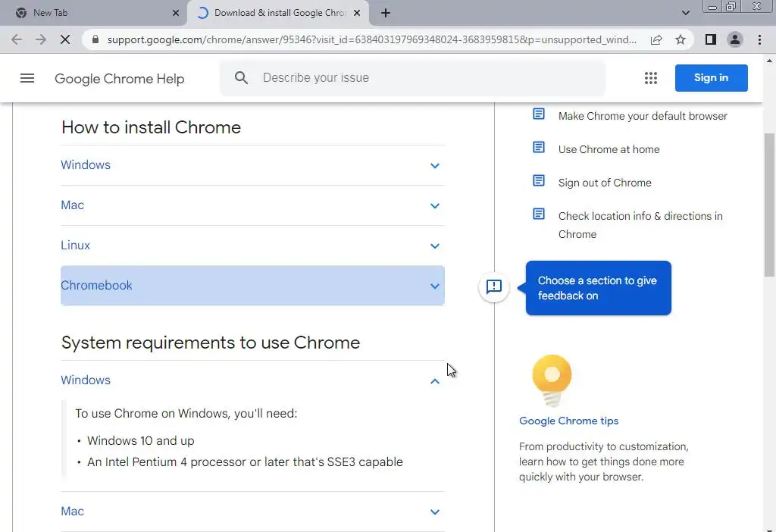
Task: Expand the Mac install section
Action: (x=252, y=205)
